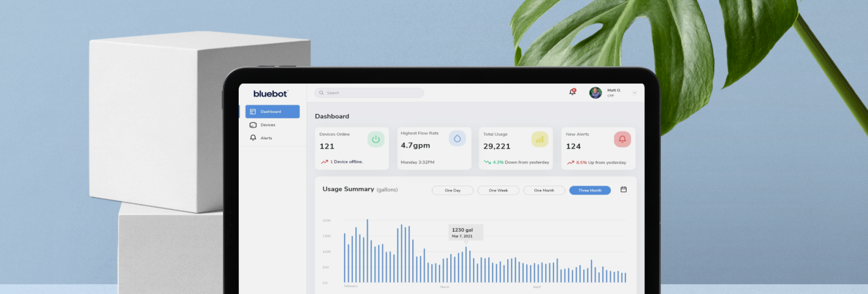Click the Alerts bell icon in sidebar

tap(253, 138)
